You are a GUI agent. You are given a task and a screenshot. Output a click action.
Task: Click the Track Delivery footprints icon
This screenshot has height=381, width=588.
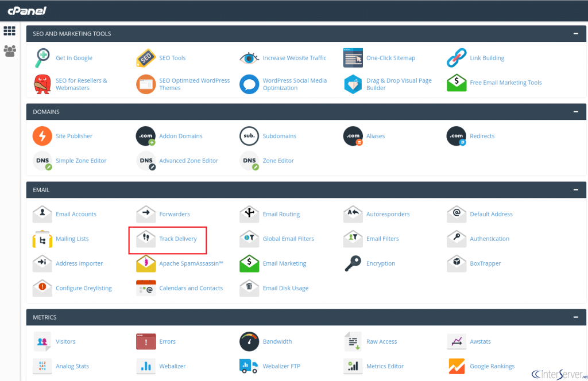coord(146,239)
